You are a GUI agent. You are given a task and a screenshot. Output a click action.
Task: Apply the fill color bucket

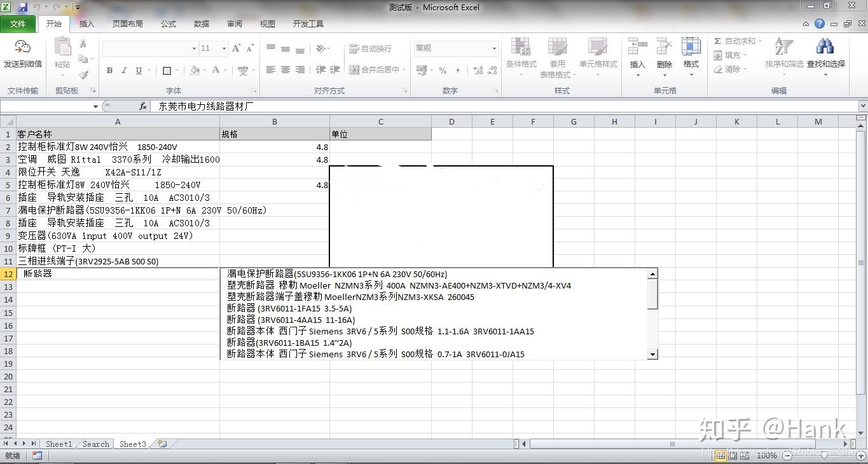point(195,71)
